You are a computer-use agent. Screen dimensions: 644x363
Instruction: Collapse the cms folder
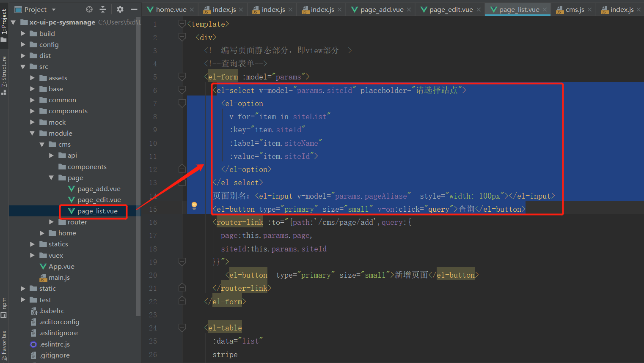click(42, 145)
